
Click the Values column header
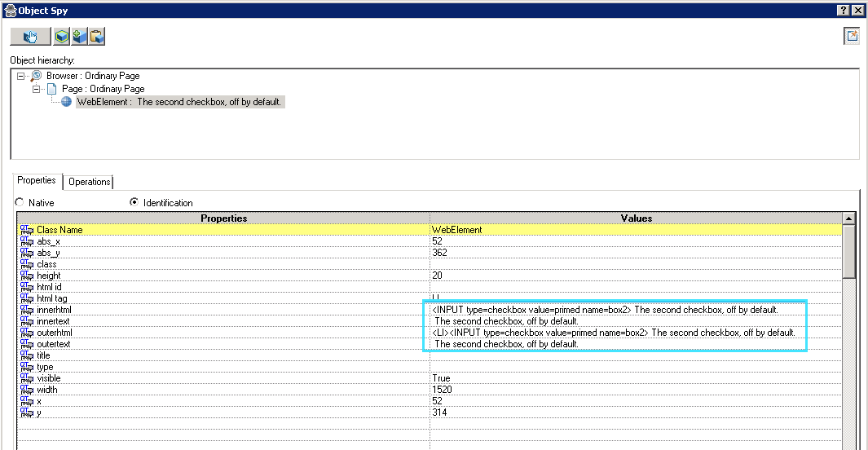(x=636, y=218)
